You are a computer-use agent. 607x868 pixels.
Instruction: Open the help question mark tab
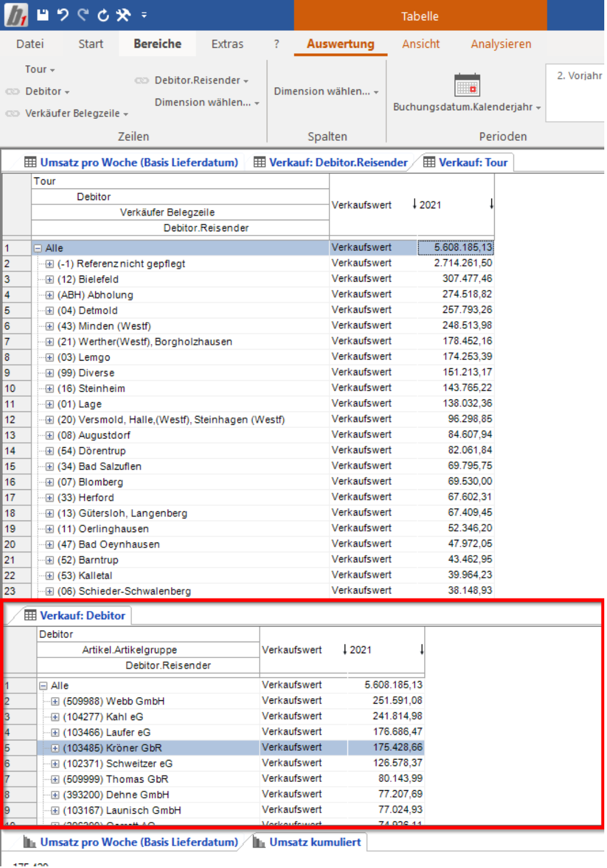277,44
